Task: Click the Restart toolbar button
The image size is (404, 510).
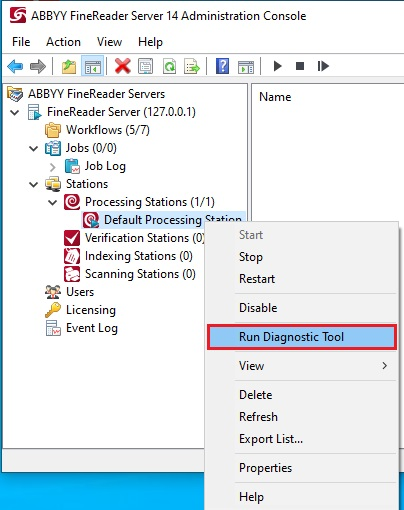Action: click(323, 66)
